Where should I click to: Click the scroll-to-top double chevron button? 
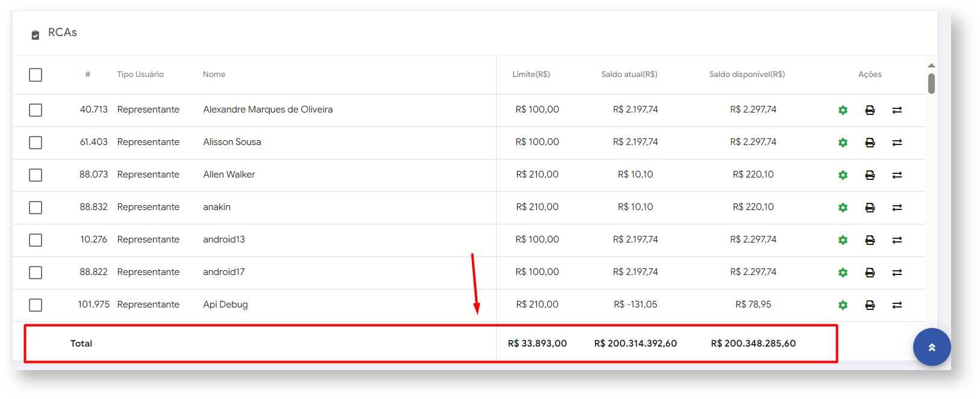(931, 347)
